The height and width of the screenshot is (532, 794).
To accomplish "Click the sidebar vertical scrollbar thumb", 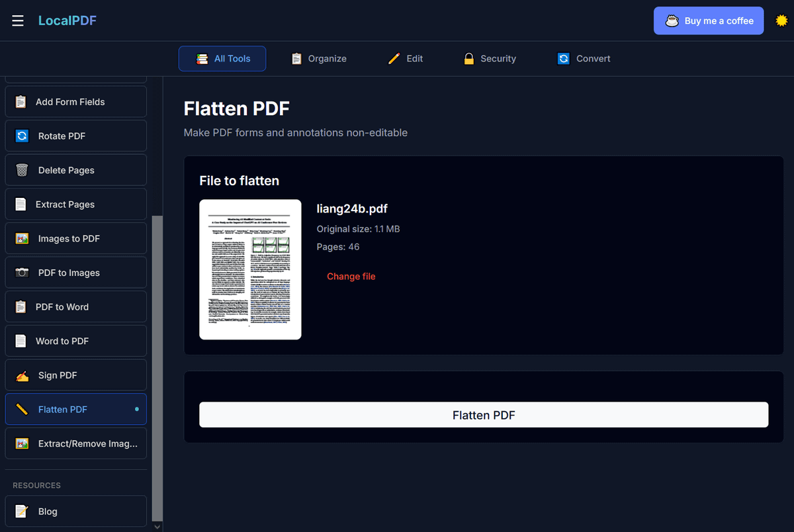I will pyautogui.click(x=157, y=367).
